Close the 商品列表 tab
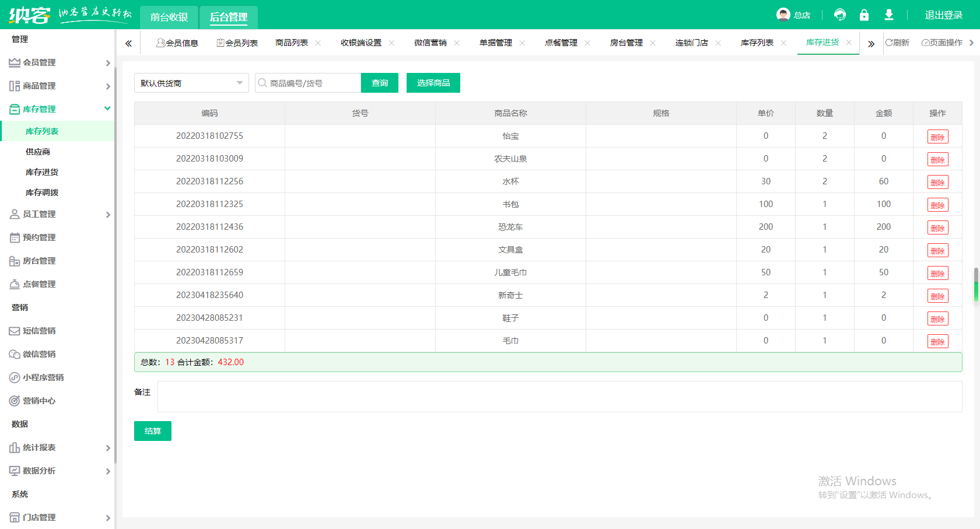This screenshot has width=980, height=529. pyautogui.click(x=318, y=43)
